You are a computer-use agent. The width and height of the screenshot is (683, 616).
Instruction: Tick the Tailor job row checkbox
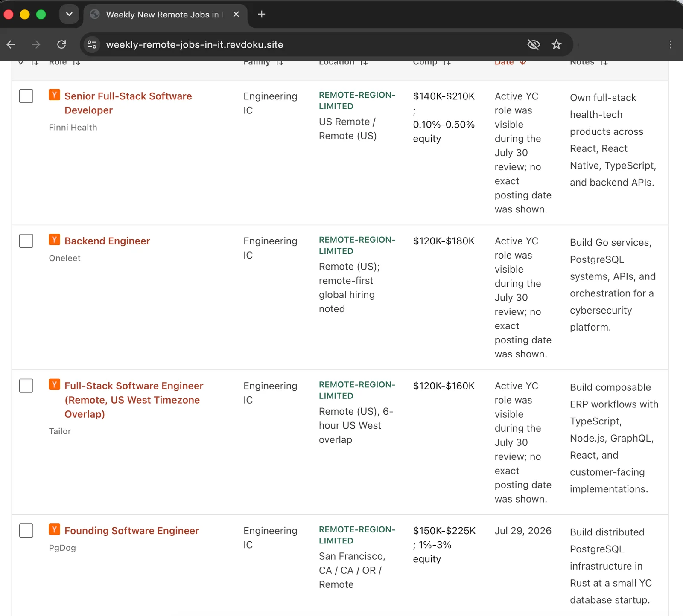tap(26, 386)
